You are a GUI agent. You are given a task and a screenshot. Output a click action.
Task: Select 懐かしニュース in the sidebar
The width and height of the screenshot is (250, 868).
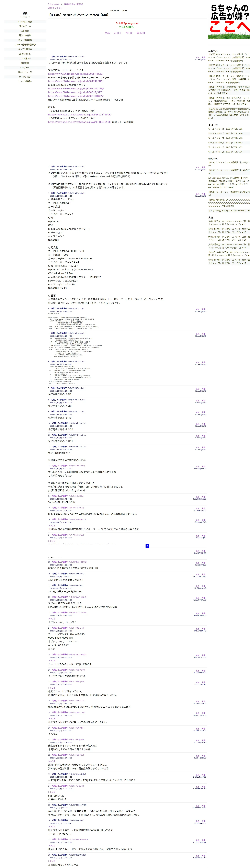[25, 72]
